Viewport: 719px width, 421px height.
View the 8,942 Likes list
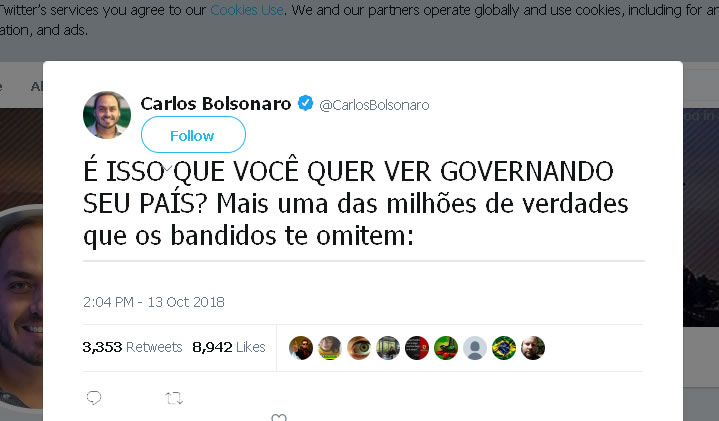(x=229, y=347)
